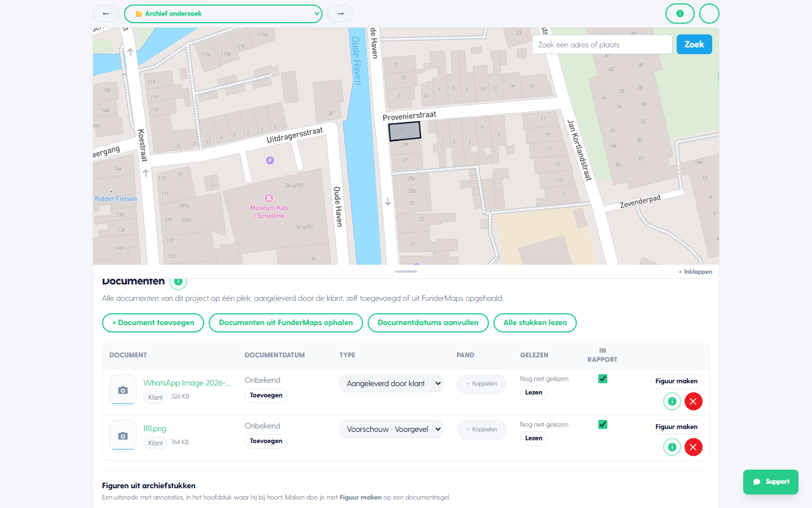Link building via Koppelen for 1111.png

coord(482,430)
